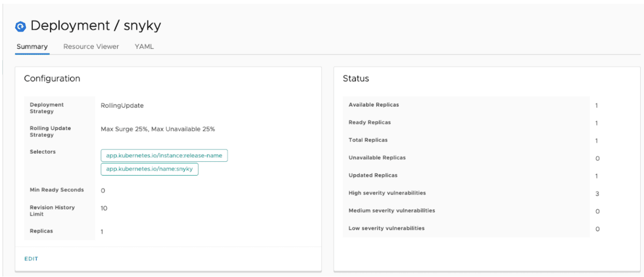Click the Deployment Strategy label
644x277 pixels.
tap(47, 108)
